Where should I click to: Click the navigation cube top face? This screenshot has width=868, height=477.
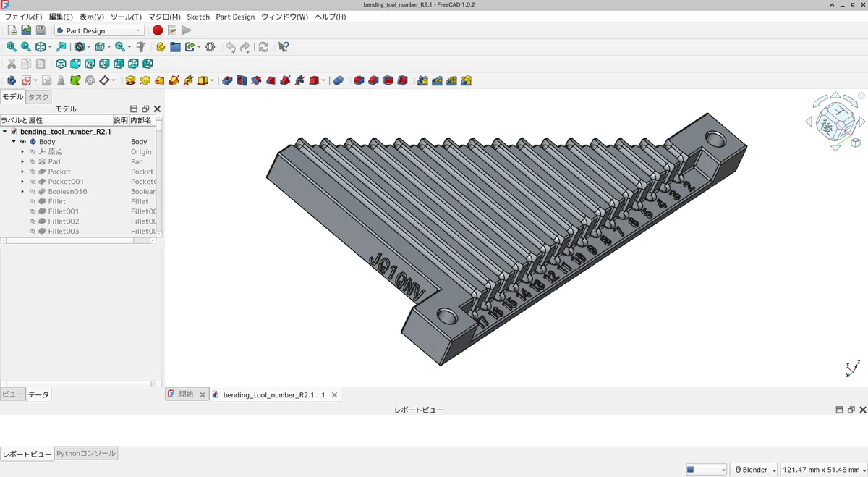[x=840, y=112]
